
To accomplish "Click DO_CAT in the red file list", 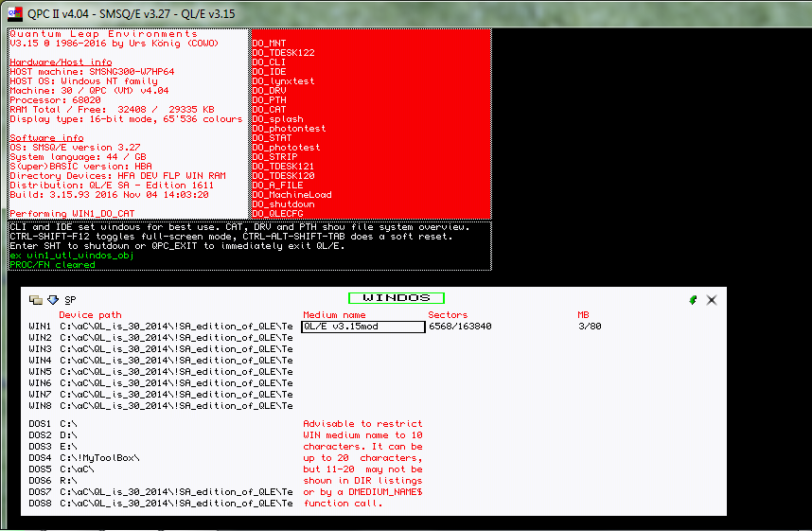I will [x=269, y=110].
